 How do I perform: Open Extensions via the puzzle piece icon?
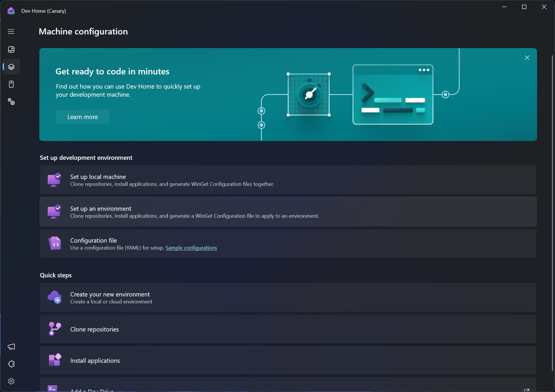point(11,364)
